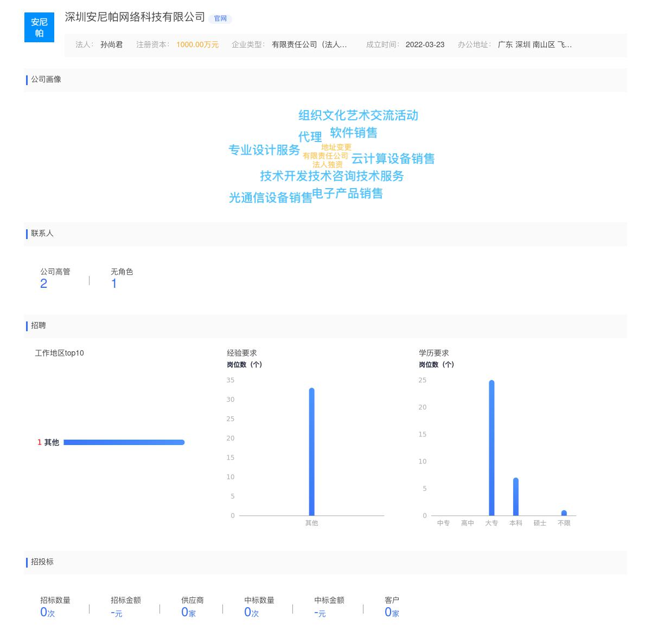Open the 官网 official website tag
Screen dimensions: 651x644
coord(220,18)
